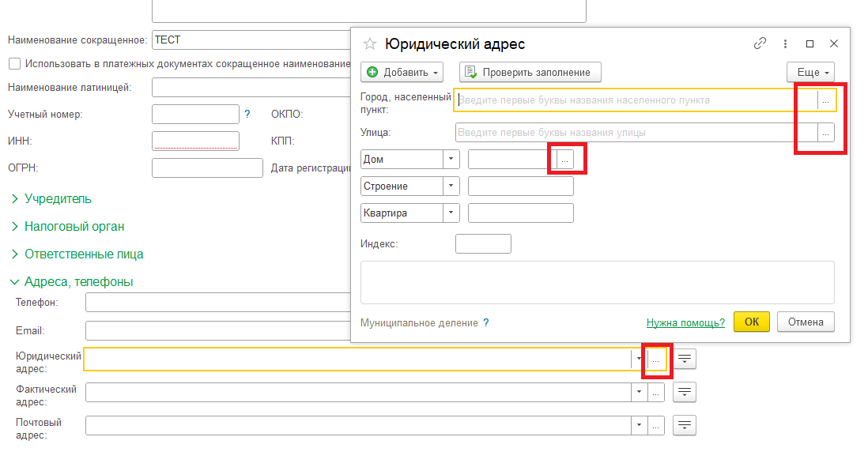Image resolution: width=868 pixels, height=452 pixels.
Task: Copy link to Юридический адрес dialog
Action: (x=760, y=43)
